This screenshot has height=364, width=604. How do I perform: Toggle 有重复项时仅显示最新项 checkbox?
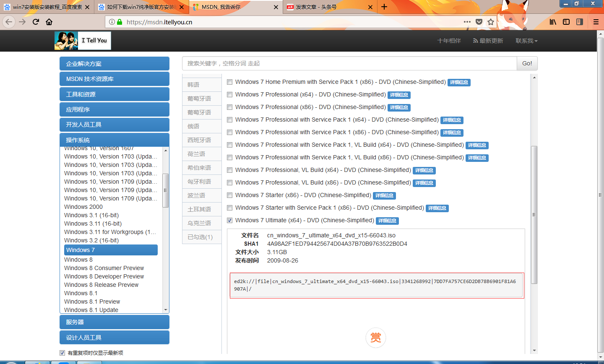[x=62, y=353]
